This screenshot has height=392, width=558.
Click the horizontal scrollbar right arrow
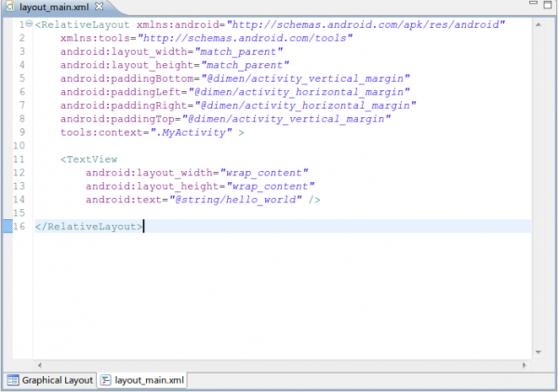524,365
